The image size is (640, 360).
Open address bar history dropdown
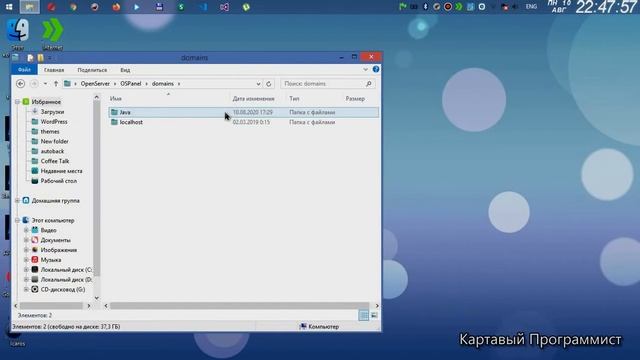[258, 84]
